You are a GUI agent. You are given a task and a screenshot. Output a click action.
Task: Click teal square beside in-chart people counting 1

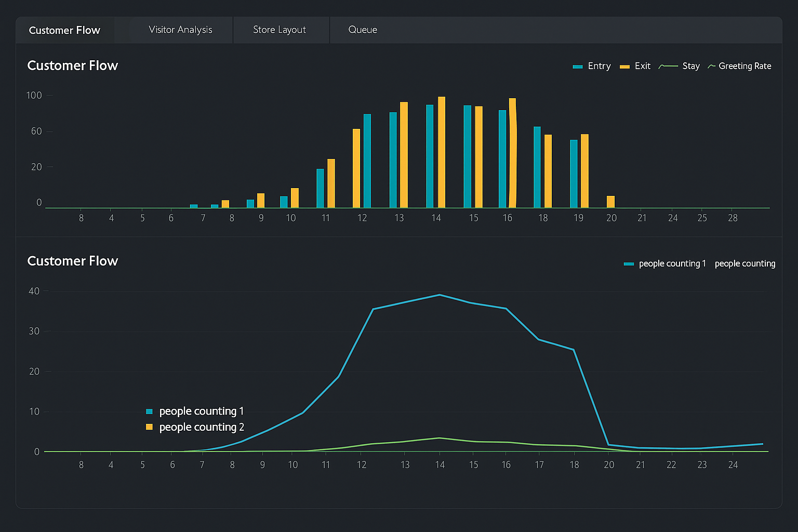click(x=150, y=411)
